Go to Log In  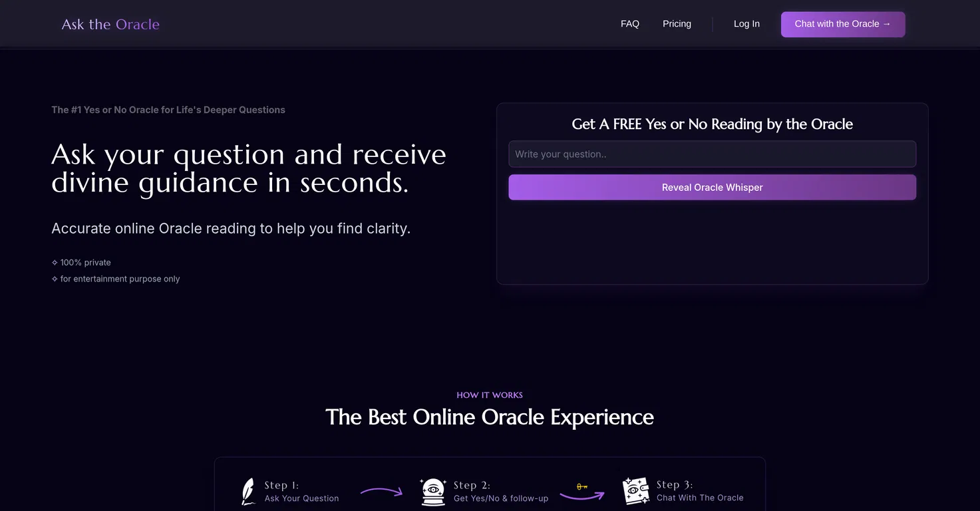coord(746,24)
